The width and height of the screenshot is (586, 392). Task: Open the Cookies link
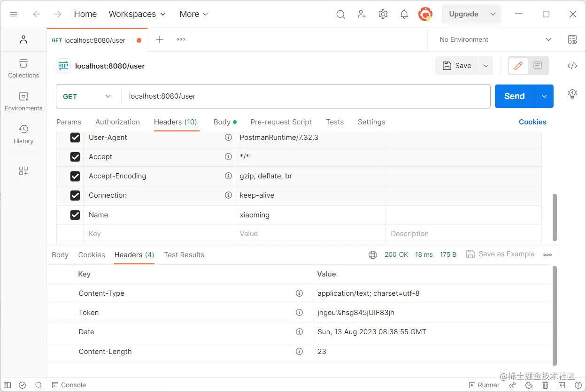coord(532,122)
